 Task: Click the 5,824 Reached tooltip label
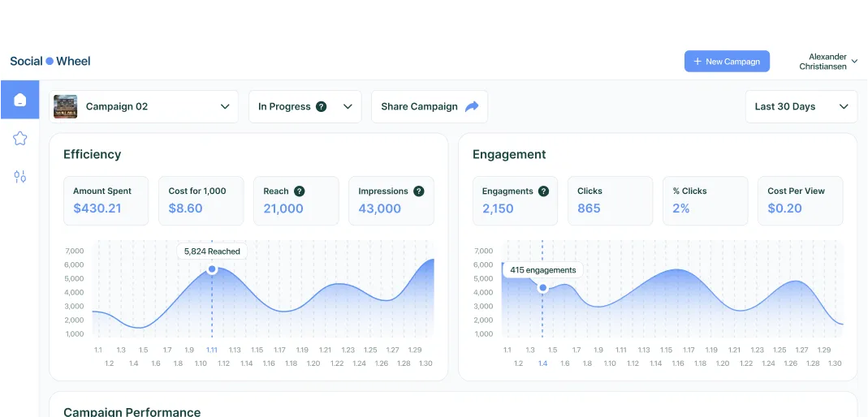212,251
